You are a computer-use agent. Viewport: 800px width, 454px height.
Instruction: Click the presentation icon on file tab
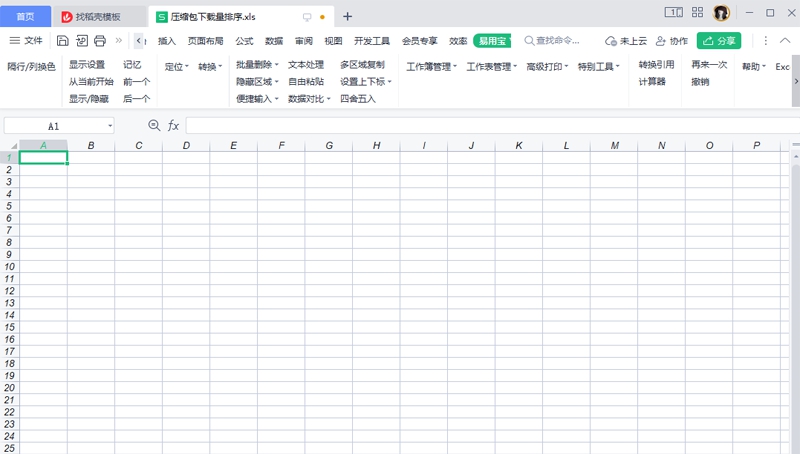click(x=307, y=17)
